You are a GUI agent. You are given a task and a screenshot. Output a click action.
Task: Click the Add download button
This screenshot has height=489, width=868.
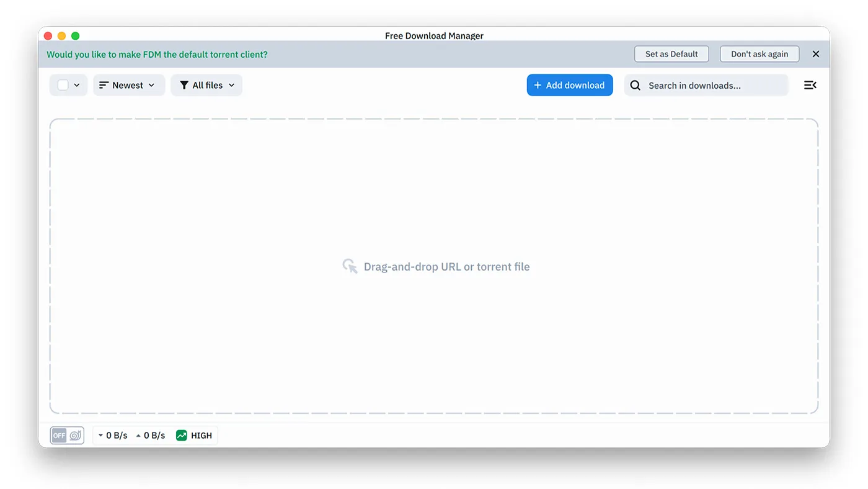click(569, 85)
